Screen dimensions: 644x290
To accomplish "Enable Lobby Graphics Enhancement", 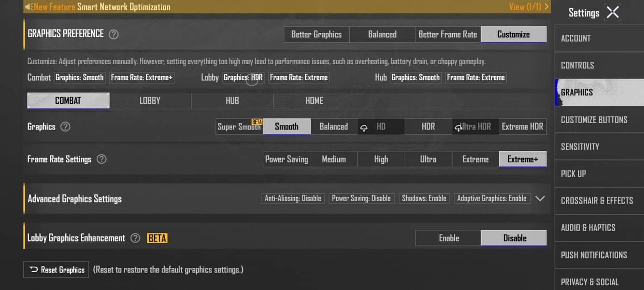I will pos(449,238).
